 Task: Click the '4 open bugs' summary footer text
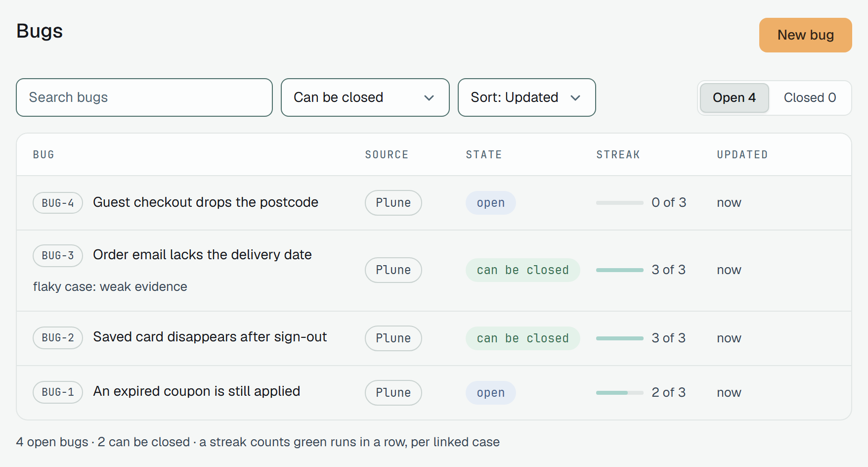(x=52, y=442)
